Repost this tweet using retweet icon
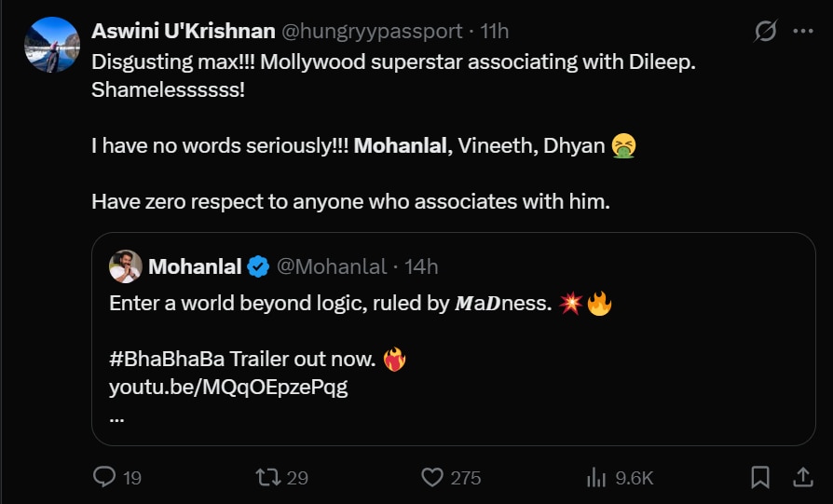This screenshot has height=504, width=833. (x=267, y=478)
